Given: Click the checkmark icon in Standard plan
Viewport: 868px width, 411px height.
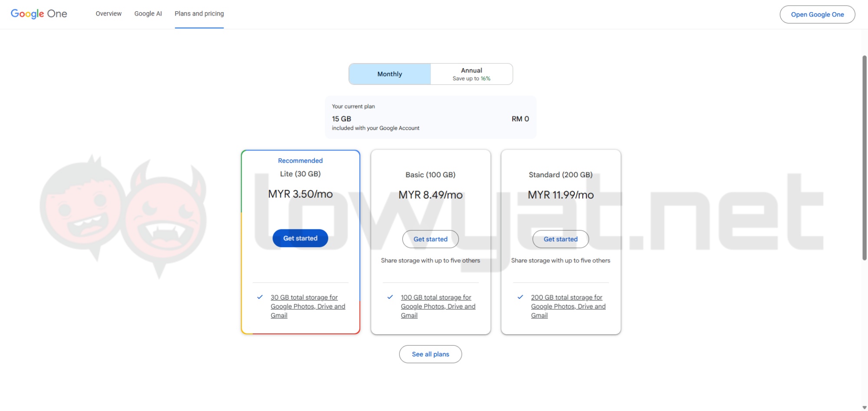Looking at the screenshot, I should pyautogui.click(x=520, y=297).
